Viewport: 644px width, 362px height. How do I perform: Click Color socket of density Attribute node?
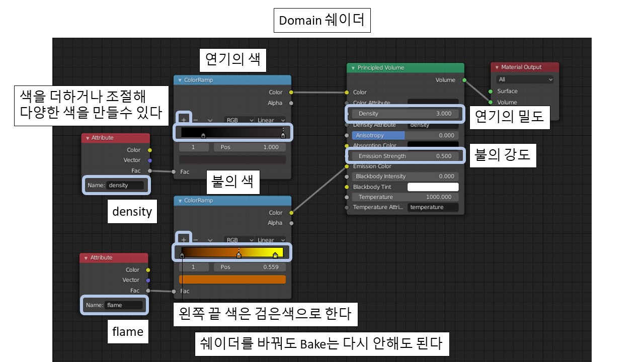pos(149,150)
